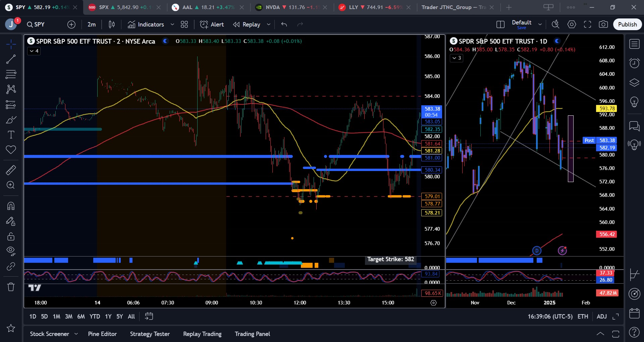Open the SPY symbol search
Screen dimensions: 644x342
[x=36, y=24]
